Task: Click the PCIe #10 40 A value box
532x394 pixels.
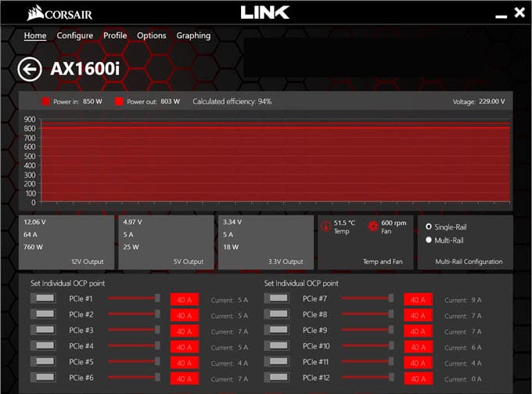Action: 419,347
